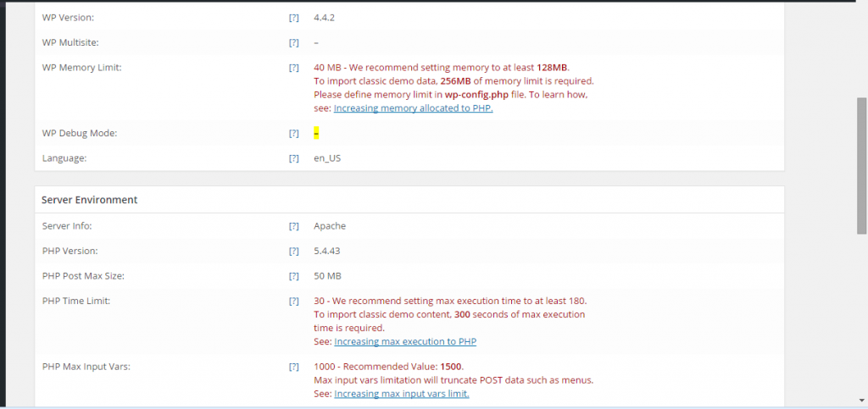Screen dimensions: 868x409
Task: Show help for WP Debug Mode
Action: pos(293,134)
